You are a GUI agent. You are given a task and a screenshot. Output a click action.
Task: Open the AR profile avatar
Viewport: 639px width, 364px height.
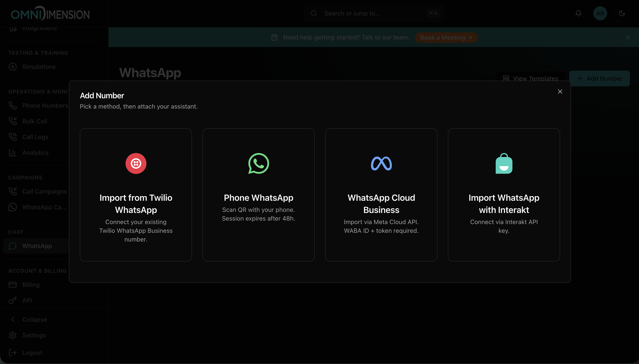(600, 13)
